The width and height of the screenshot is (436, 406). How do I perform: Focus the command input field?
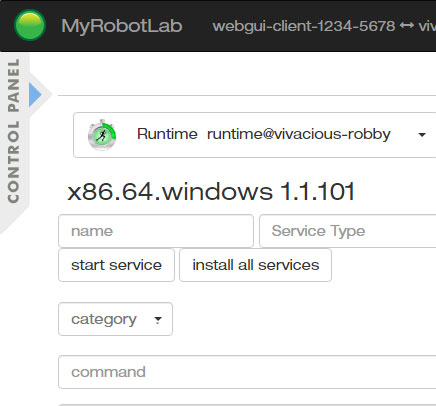pos(247,372)
